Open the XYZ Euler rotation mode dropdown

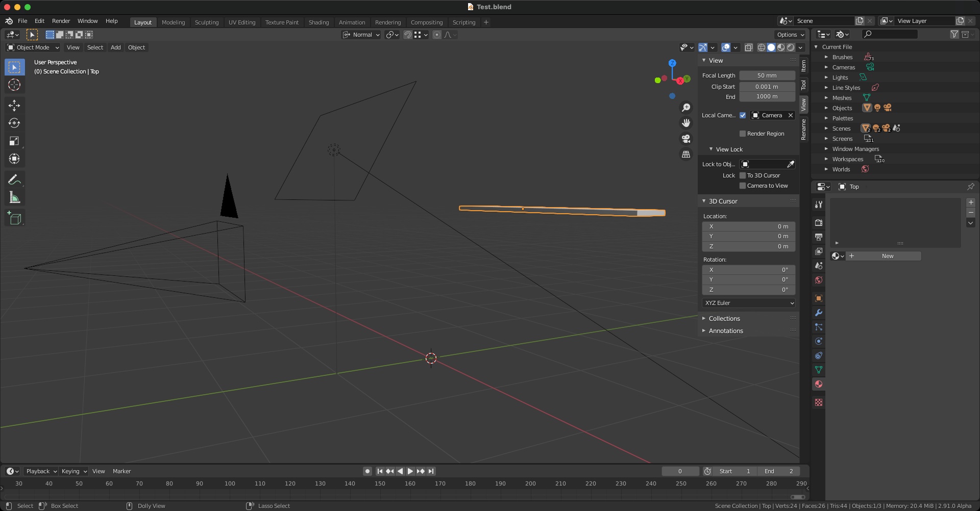(749, 303)
